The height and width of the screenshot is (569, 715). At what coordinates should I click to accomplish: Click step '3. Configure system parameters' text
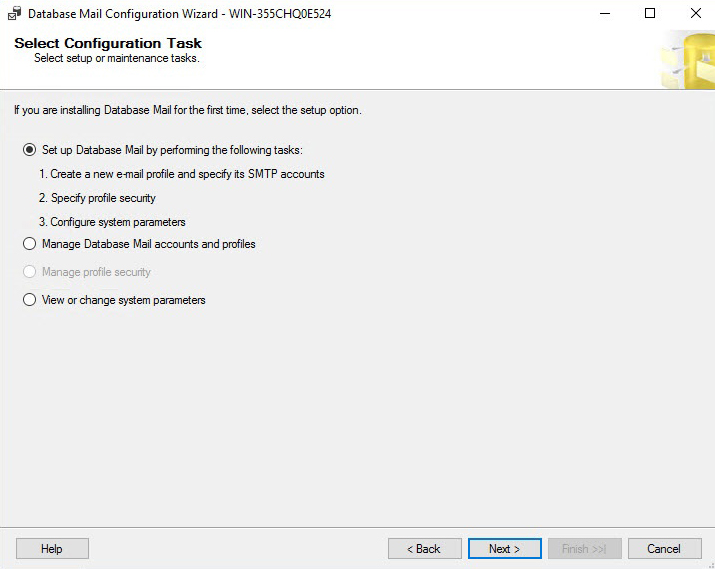tap(112, 222)
